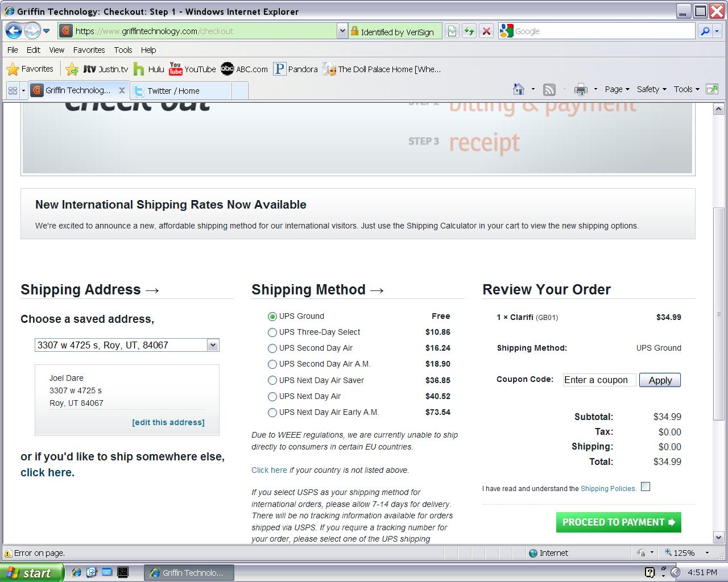This screenshot has height=582, width=728.
Task: Select UPS Three-Day Select shipping
Action: (272, 332)
